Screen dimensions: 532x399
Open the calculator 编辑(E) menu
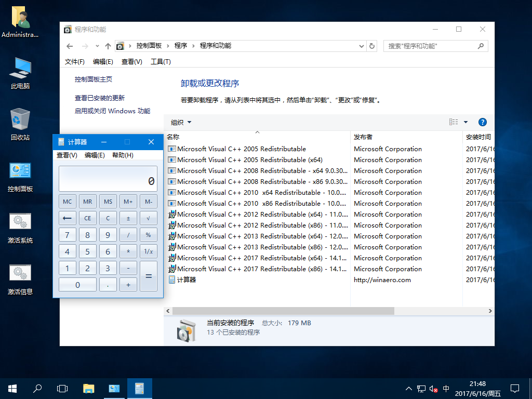(x=95, y=155)
